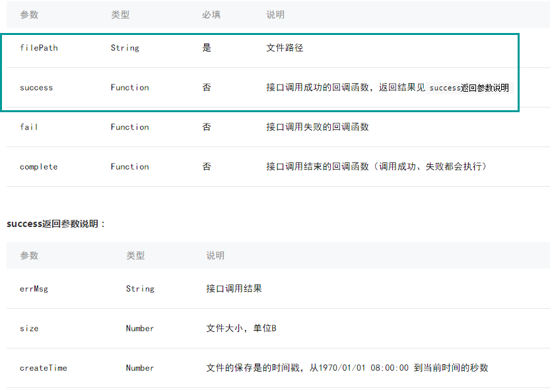Click '接口调用成功的回调函数' description text
550x392 pixels.
(318, 87)
